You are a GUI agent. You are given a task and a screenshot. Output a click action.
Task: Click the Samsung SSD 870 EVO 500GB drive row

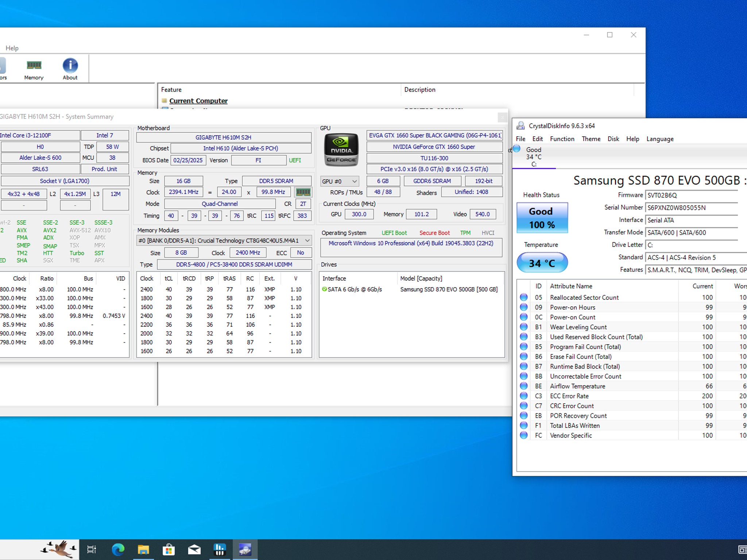(x=412, y=289)
